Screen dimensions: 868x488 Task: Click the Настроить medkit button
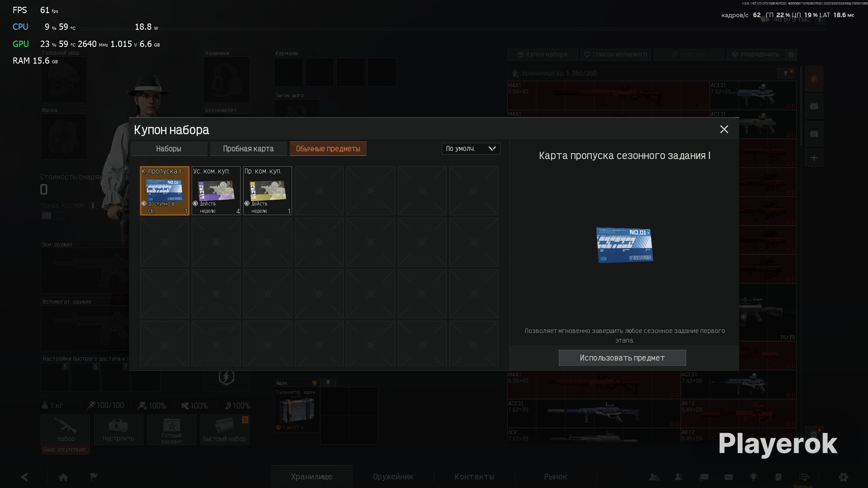point(118,429)
